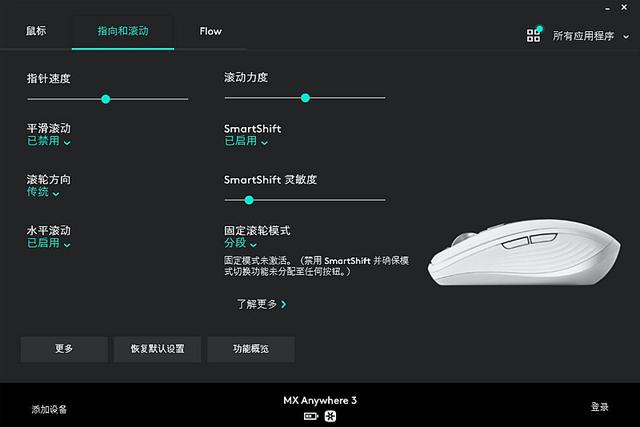The image size is (640, 427).
Task: Close the Logitech Options window
Action: [x=624, y=7]
